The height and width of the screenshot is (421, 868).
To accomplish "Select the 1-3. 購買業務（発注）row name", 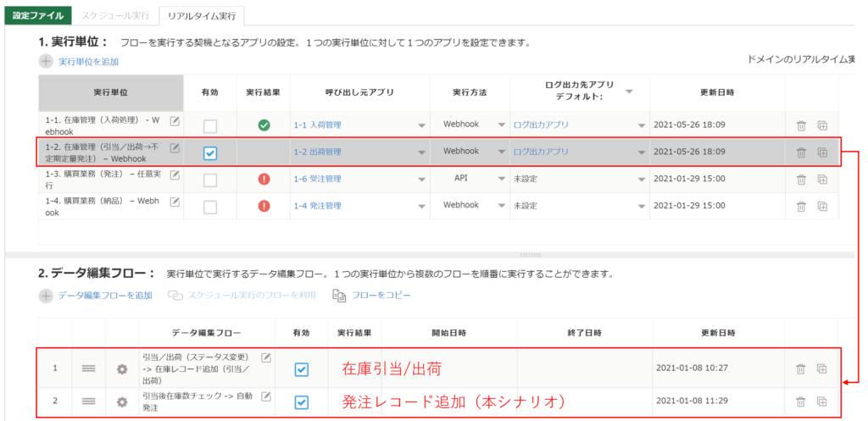I will (103, 180).
